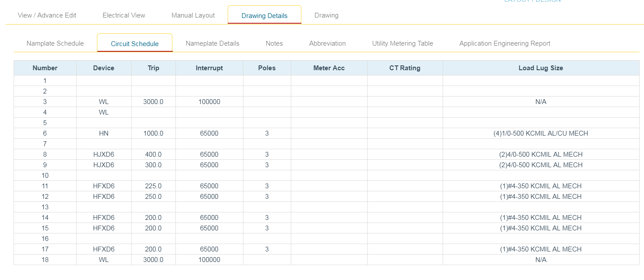Screen dimensions: 644x280
Task: Select the HN device cell in row 6
Action: (104, 133)
